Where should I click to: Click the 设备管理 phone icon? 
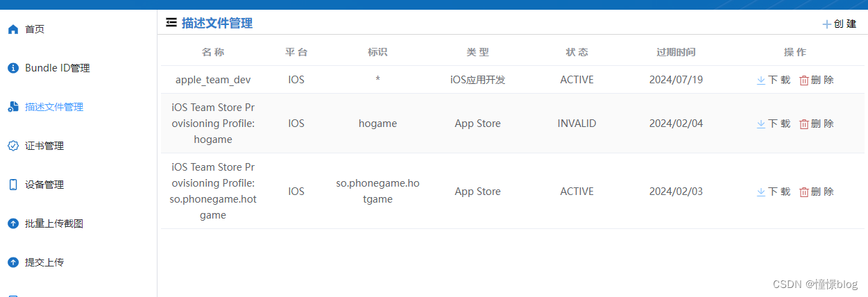point(12,185)
